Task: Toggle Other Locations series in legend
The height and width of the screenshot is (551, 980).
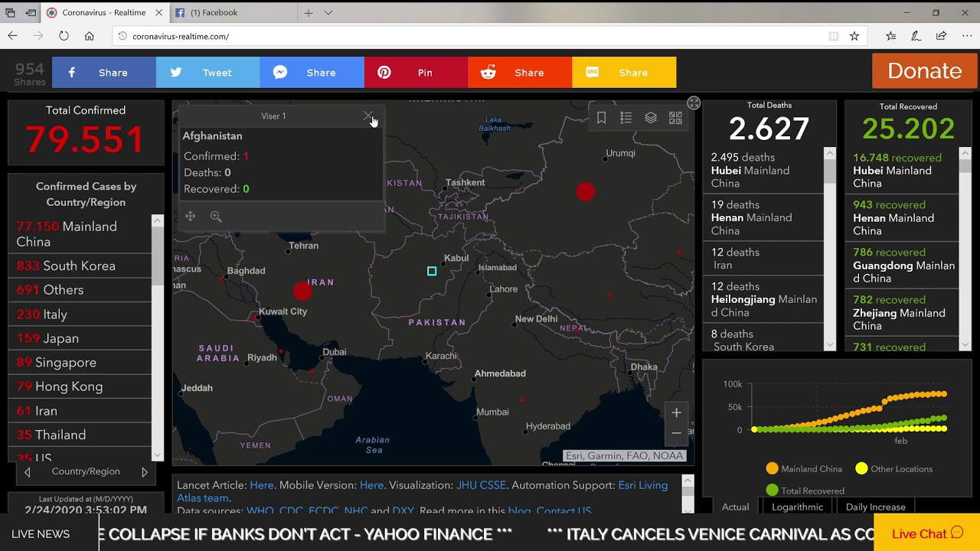Action: pos(893,468)
